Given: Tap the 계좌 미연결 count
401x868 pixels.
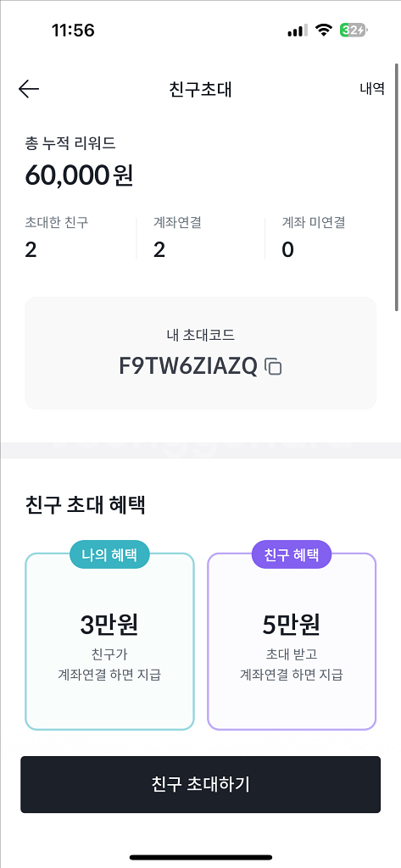Looking at the screenshot, I should [x=287, y=250].
